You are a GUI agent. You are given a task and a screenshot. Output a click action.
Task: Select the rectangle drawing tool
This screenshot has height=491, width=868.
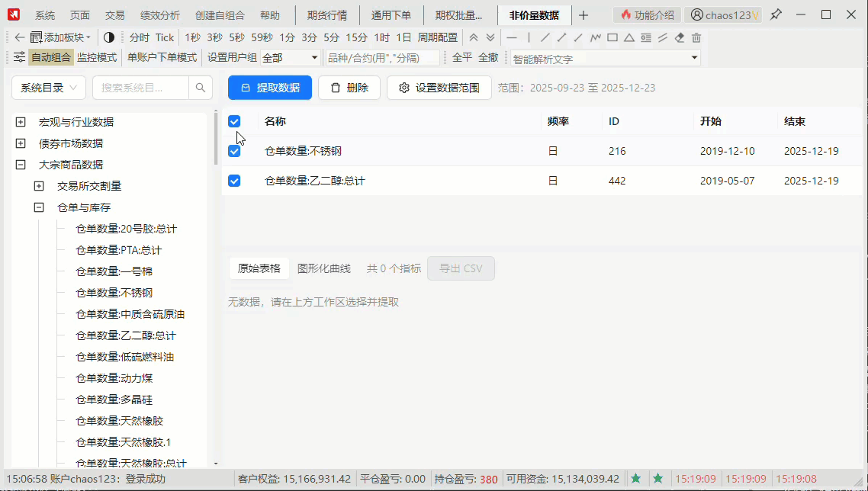612,37
